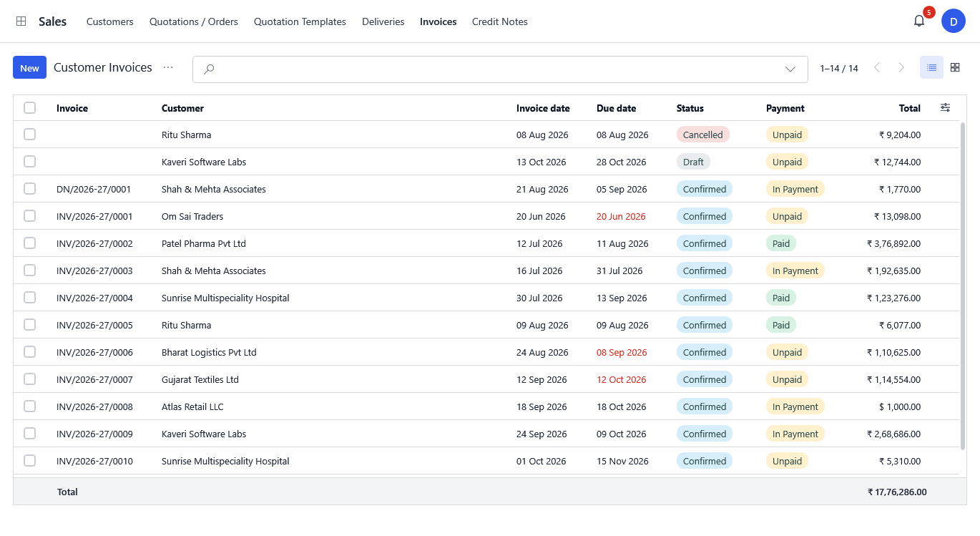Open the user avatar D menu
Image resolution: width=980 pixels, height=536 pixels.
(954, 21)
